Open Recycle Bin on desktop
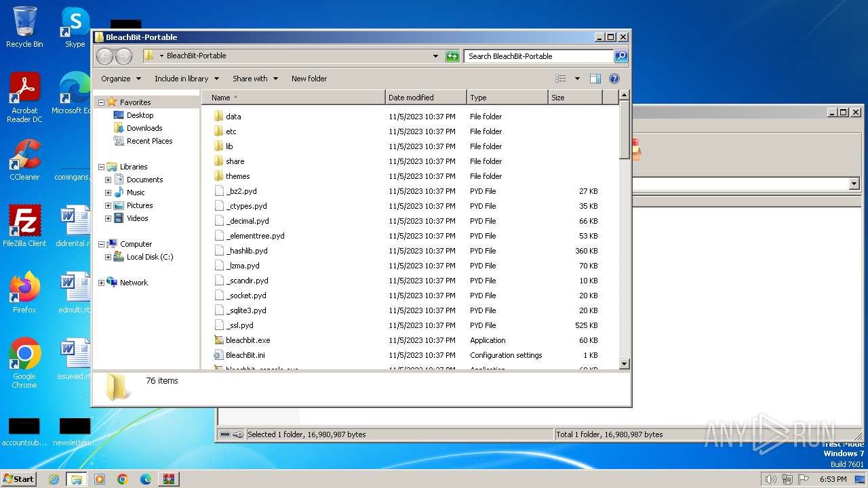This screenshot has height=488, width=868. (24, 27)
